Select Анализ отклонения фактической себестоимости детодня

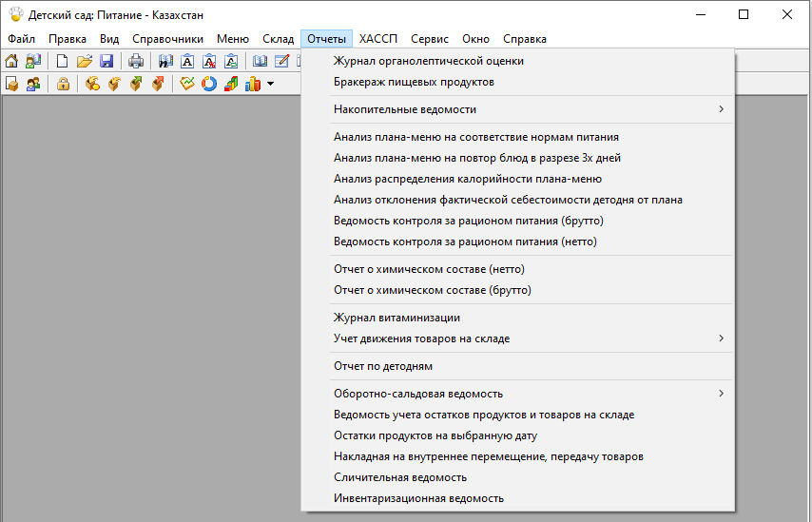(518, 200)
